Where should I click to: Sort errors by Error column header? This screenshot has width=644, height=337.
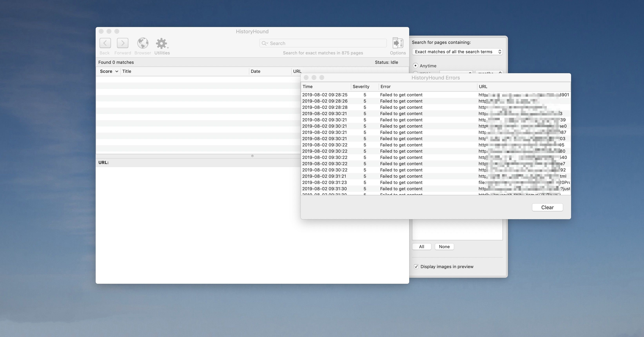(x=428, y=87)
